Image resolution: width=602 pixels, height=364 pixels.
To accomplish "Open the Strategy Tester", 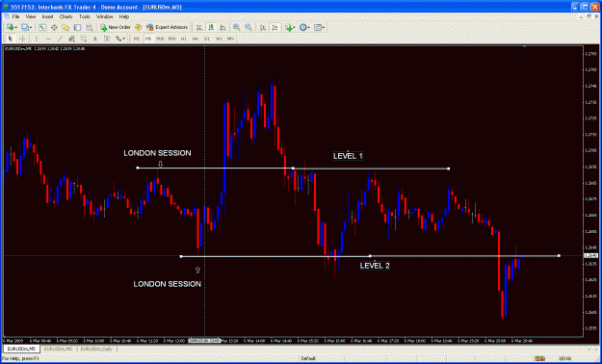I will (x=89, y=27).
